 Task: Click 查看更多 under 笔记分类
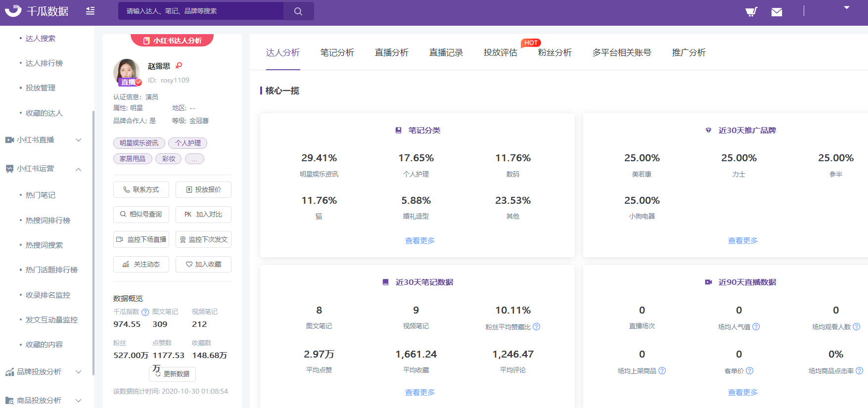(x=420, y=240)
